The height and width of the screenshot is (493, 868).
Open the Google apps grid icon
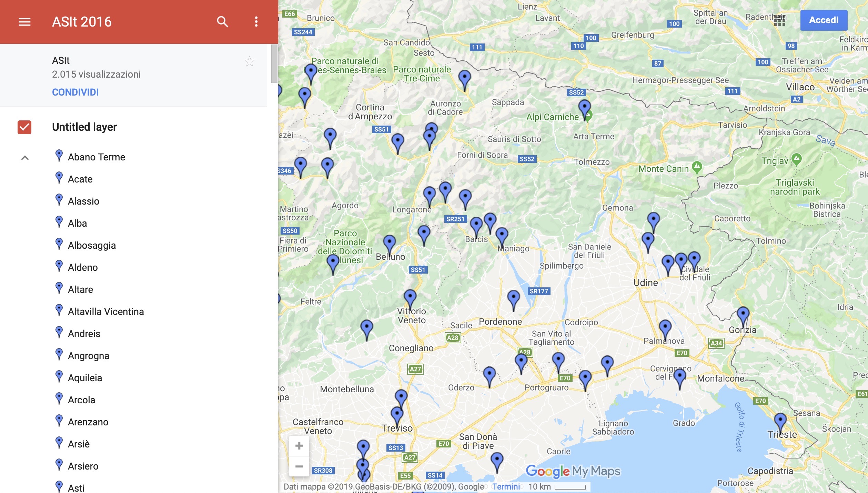click(779, 20)
